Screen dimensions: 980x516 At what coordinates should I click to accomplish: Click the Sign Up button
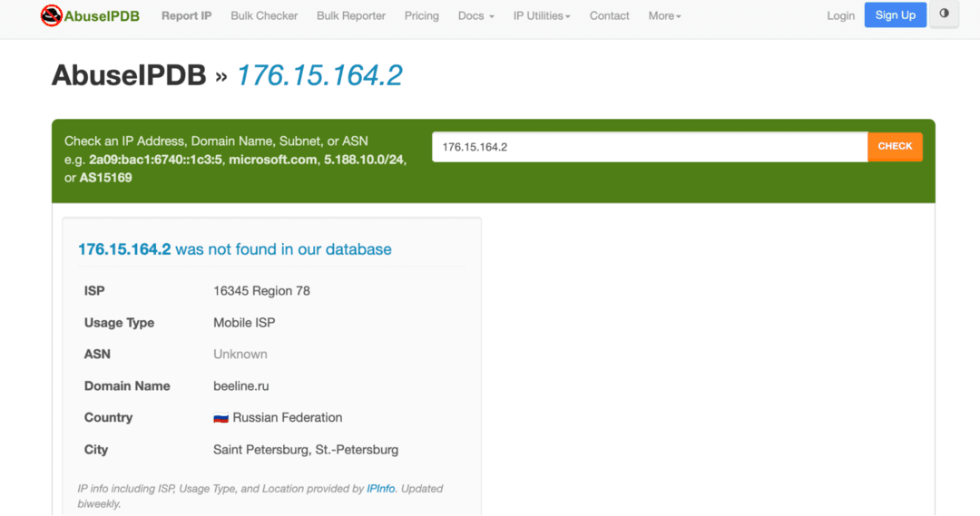[x=895, y=15]
